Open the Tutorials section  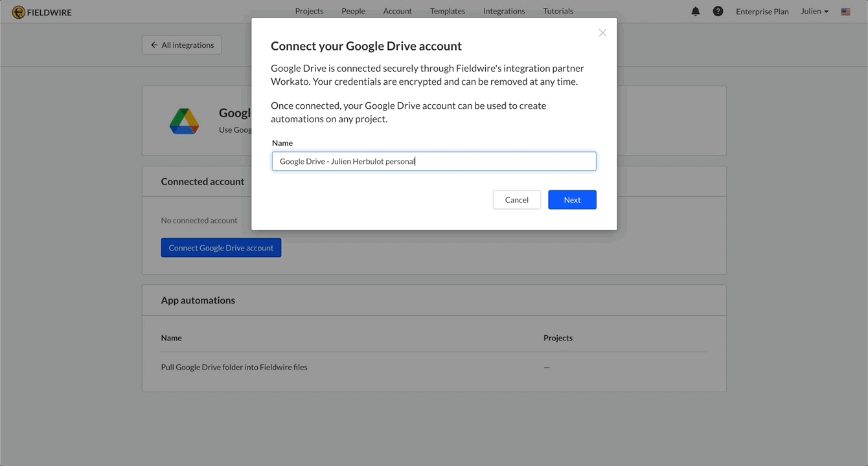pos(558,11)
